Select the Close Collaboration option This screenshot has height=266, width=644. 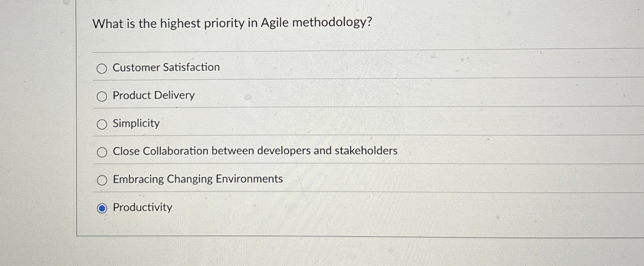[x=103, y=152]
